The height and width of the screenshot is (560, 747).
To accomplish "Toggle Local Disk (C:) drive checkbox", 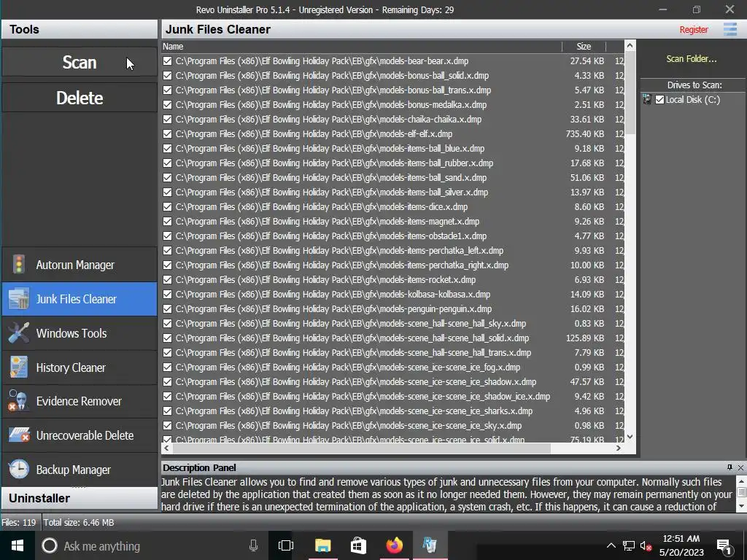I will click(x=659, y=99).
